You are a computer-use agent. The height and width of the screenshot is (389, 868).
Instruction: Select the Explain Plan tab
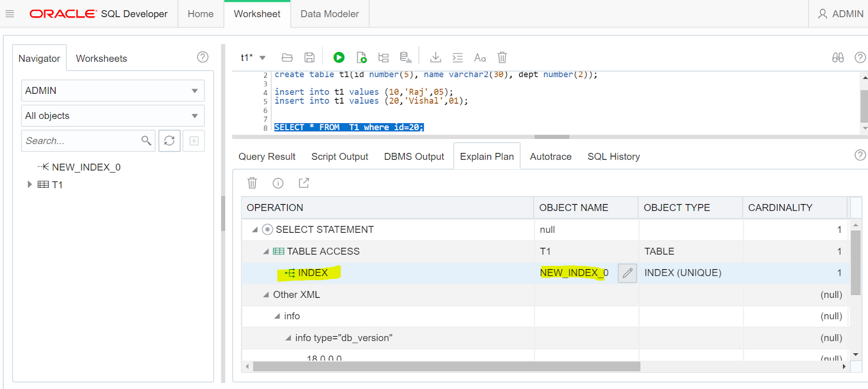click(487, 157)
